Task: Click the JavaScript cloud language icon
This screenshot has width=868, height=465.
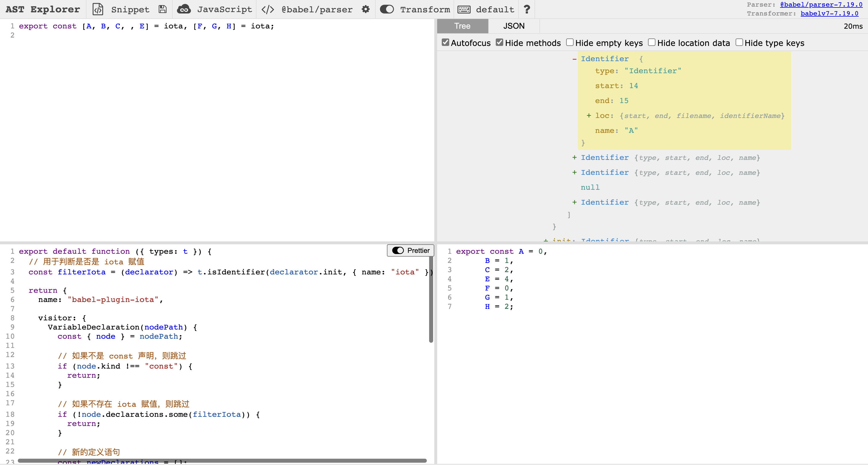Action: 184,9
